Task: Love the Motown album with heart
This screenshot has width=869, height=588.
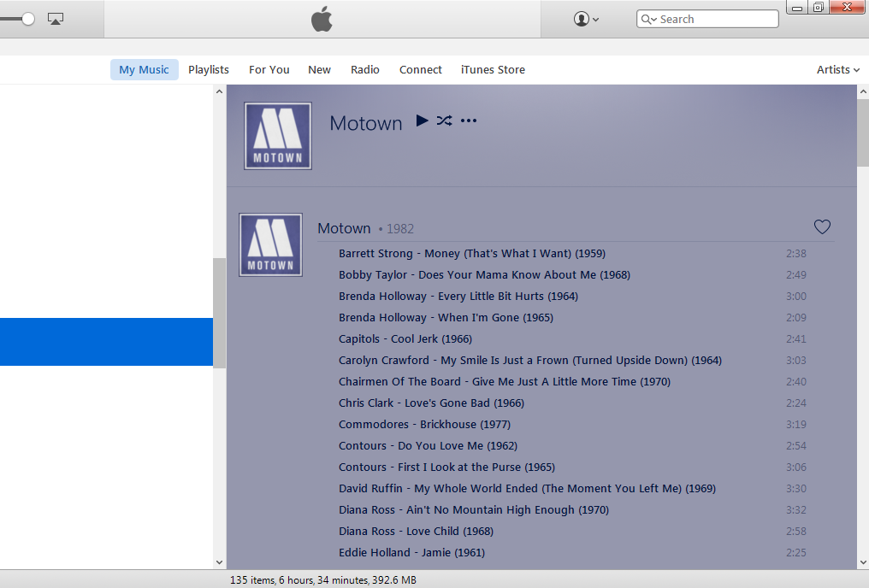Action: [822, 227]
